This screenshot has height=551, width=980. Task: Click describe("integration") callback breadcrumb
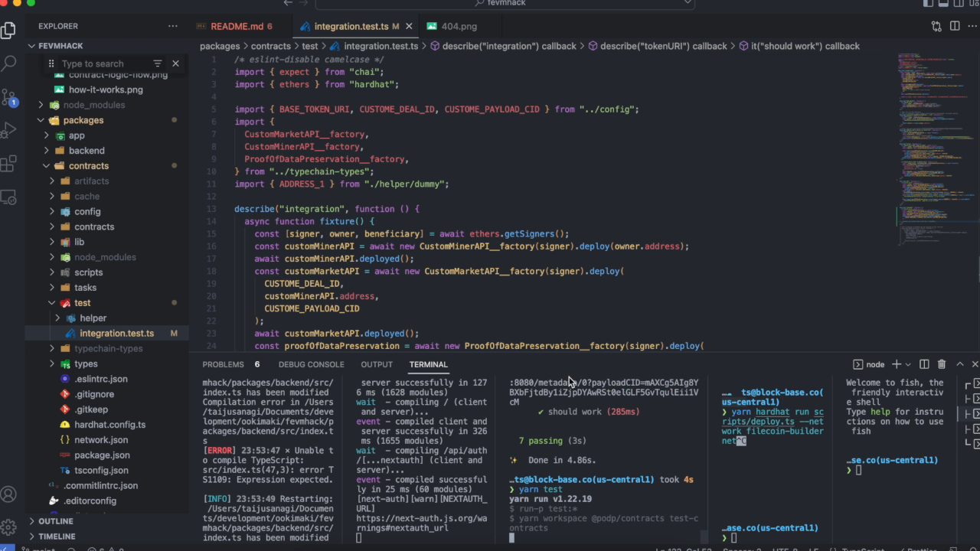tap(502, 46)
